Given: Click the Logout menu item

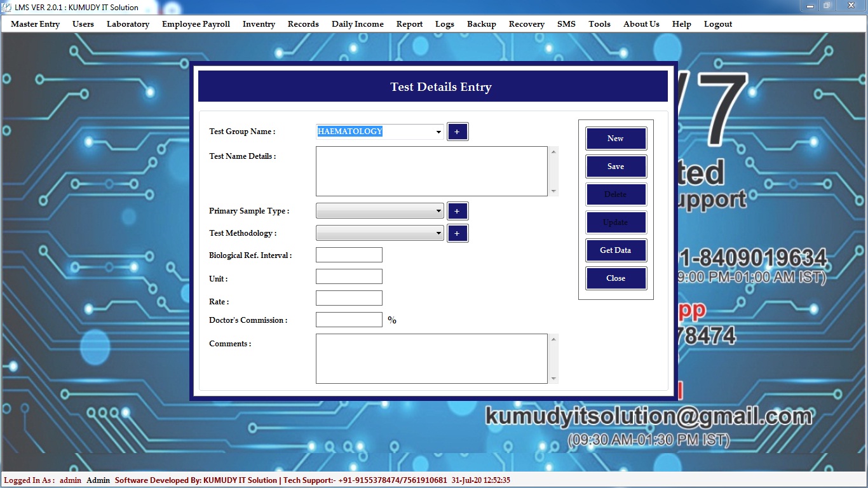Looking at the screenshot, I should pyautogui.click(x=717, y=24).
